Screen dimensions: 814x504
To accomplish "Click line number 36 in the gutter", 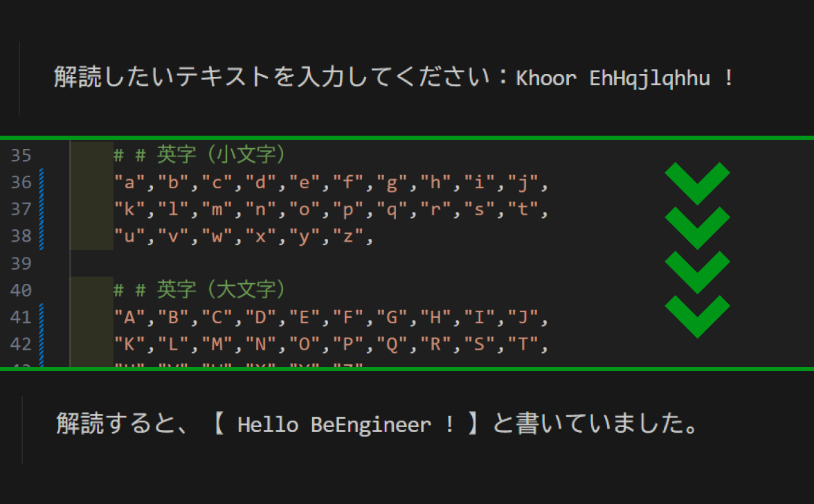I will 21,182.
